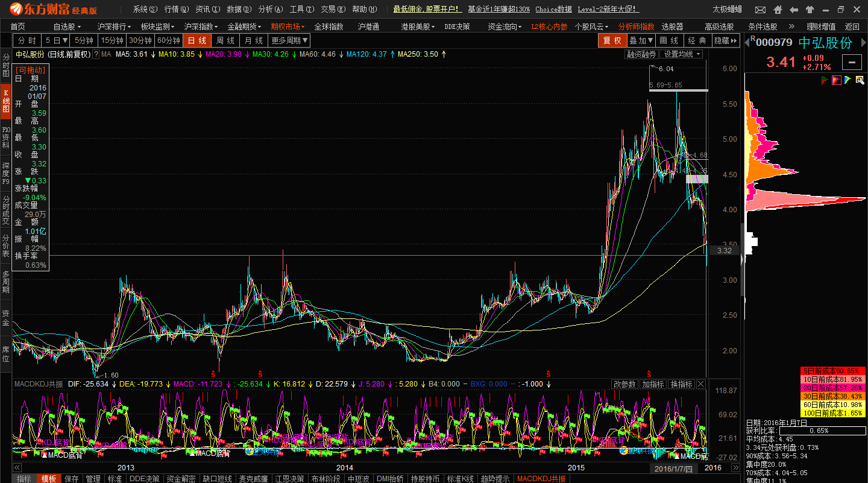This screenshot has width=868, height=483.
Task: Click the 融资融券 button
Action: coord(641,54)
